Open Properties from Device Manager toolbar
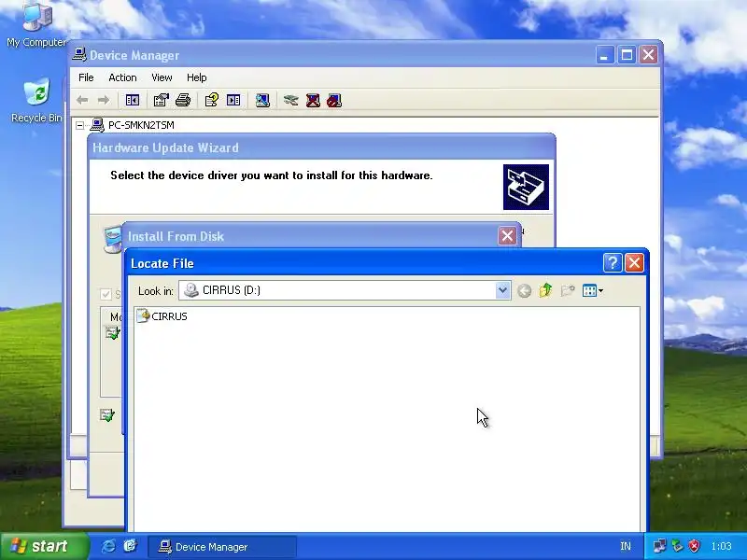This screenshot has height=560, width=747. tap(161, 100)
